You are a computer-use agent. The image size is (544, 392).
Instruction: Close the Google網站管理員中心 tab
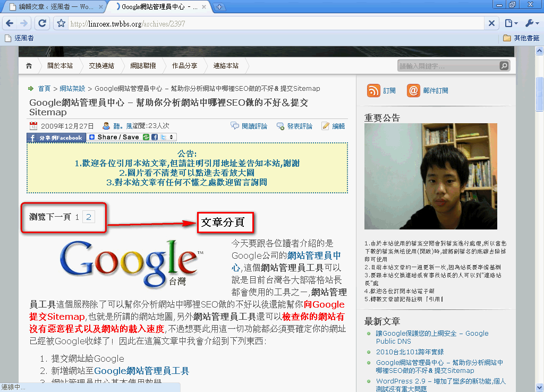(x=203, y=6)
